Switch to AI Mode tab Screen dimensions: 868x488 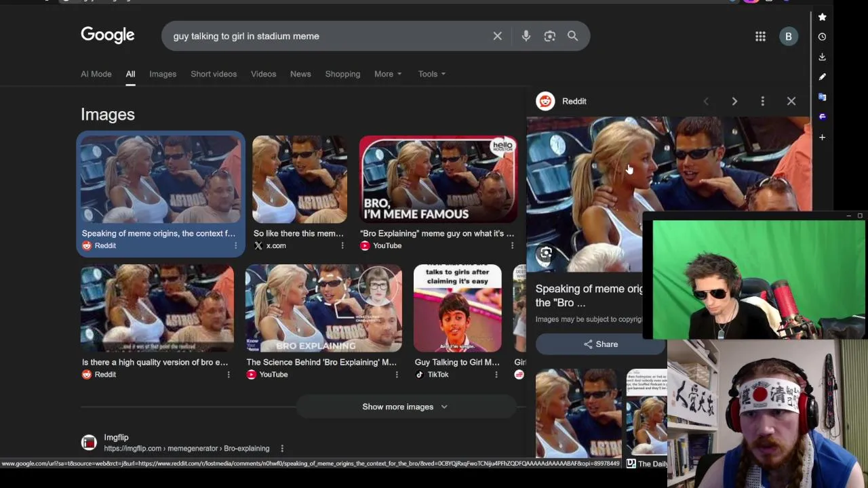point(96,74)
